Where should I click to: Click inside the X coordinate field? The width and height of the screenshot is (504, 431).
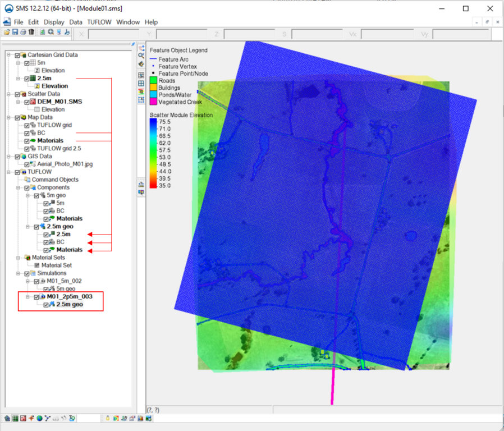[112, 34]
